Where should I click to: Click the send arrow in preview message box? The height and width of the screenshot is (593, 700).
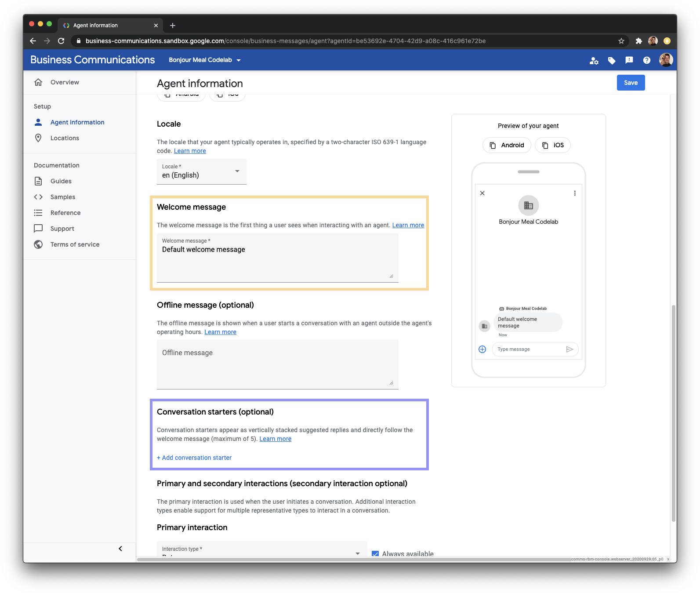pyautogui.click(x=569, y=349)
